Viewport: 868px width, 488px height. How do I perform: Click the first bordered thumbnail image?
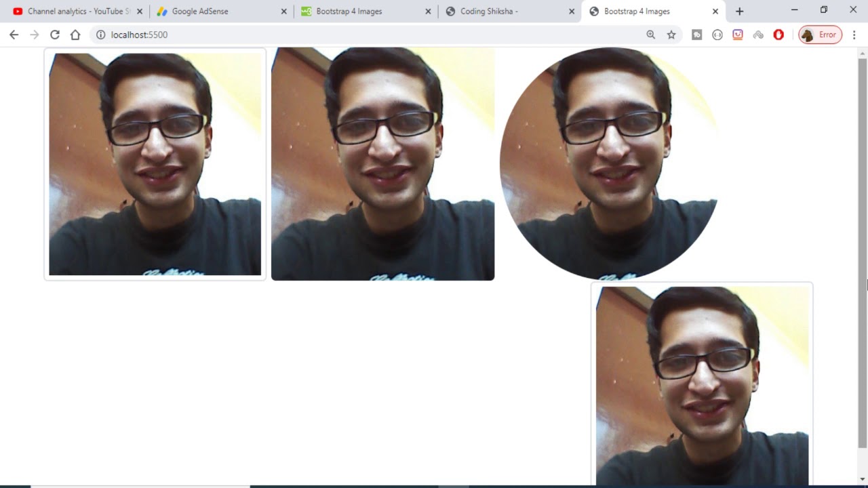pos(155,164)
